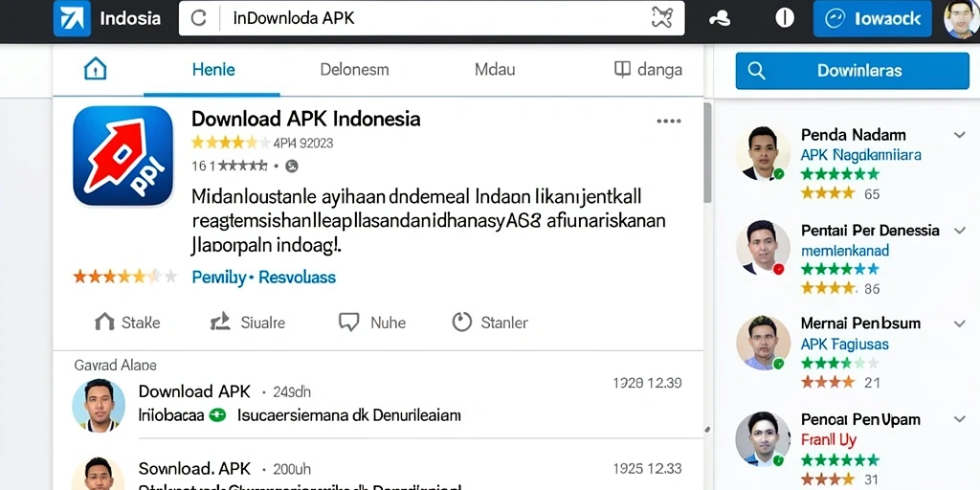Click the Download APK Indonesia title
Image resolution: width=980 pixels, height=490 pixels.
point(305,119)
